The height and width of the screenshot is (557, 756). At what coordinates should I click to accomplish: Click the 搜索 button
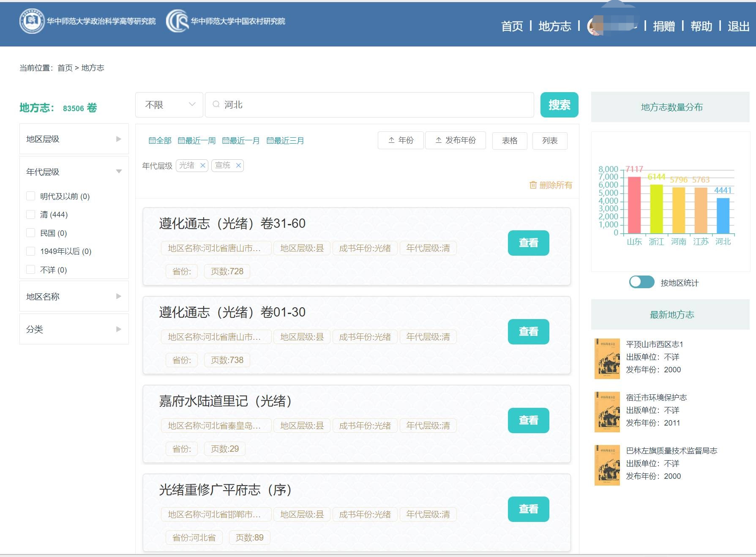(x=559, y=105)
